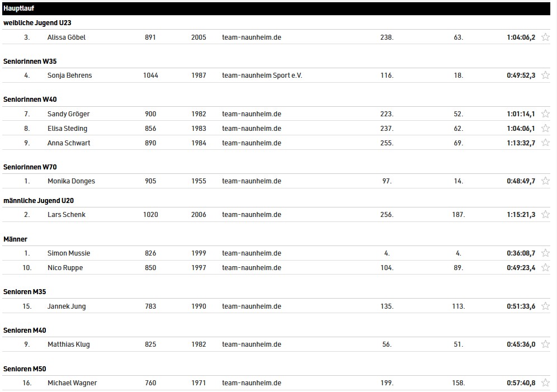Select the weibliche Jugend U23 heading
Viewport: 557px width, 392px height.
(x=37, y=23)
